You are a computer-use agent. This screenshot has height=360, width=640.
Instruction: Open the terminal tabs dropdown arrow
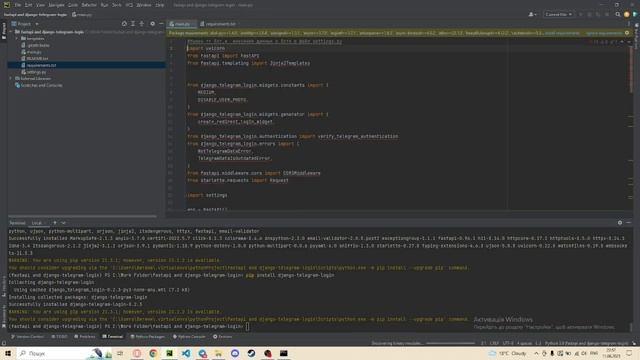[63, 223]
